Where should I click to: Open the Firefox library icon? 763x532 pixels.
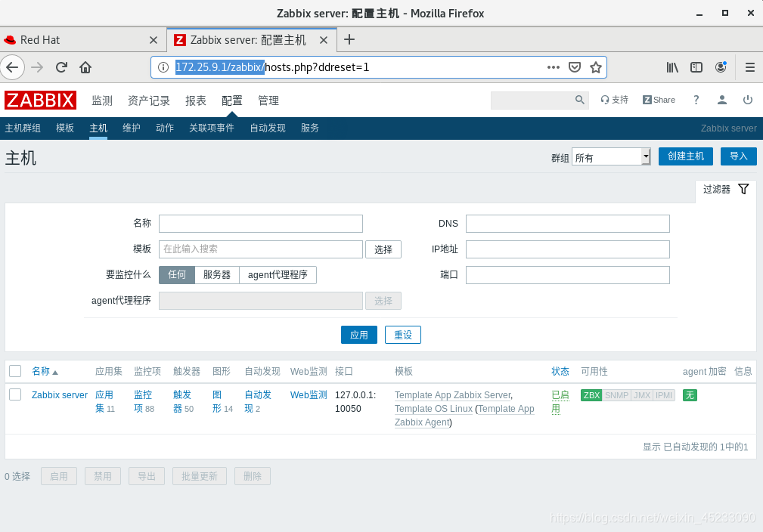(672, 67)
